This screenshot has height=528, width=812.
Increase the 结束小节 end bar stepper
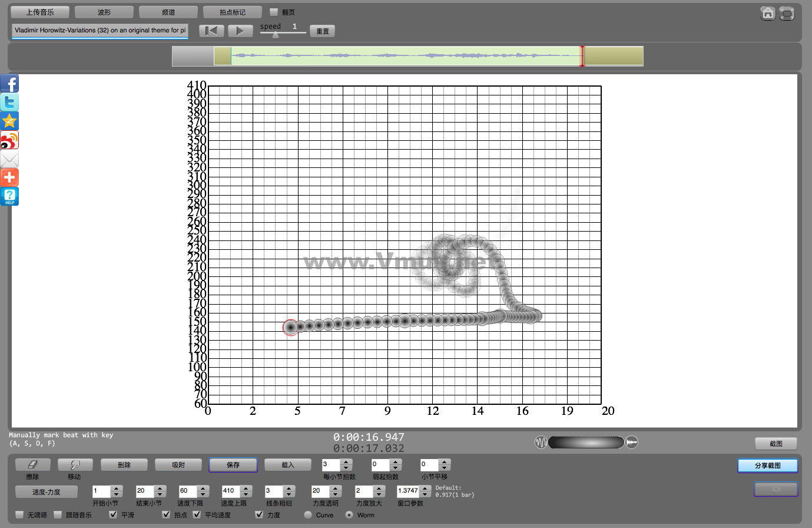[x=160, y=488]
